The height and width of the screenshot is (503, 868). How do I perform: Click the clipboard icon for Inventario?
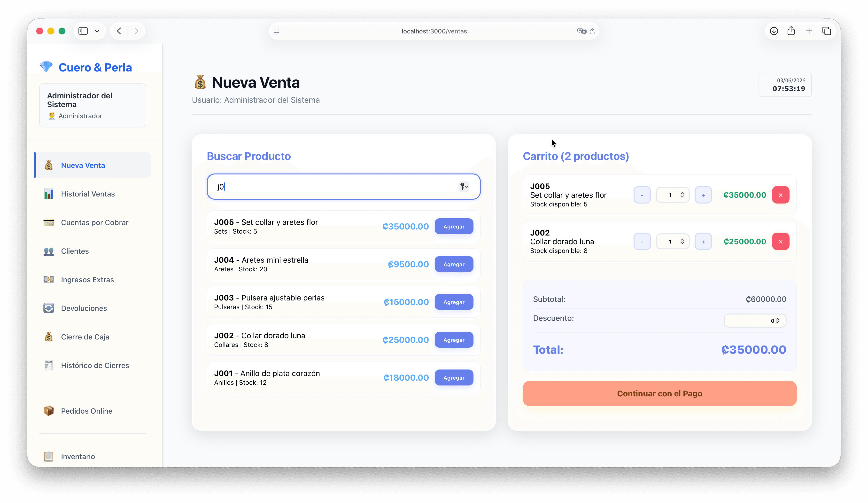49,456
